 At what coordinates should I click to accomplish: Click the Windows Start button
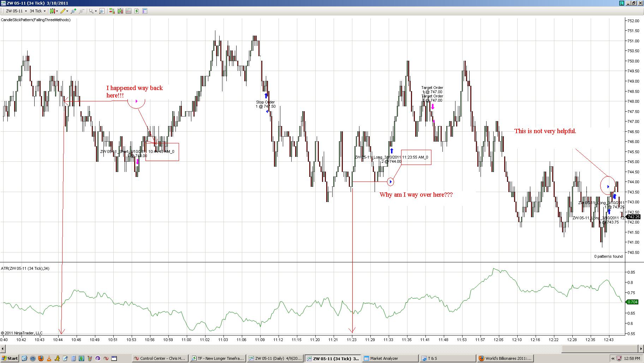(10, 358)
